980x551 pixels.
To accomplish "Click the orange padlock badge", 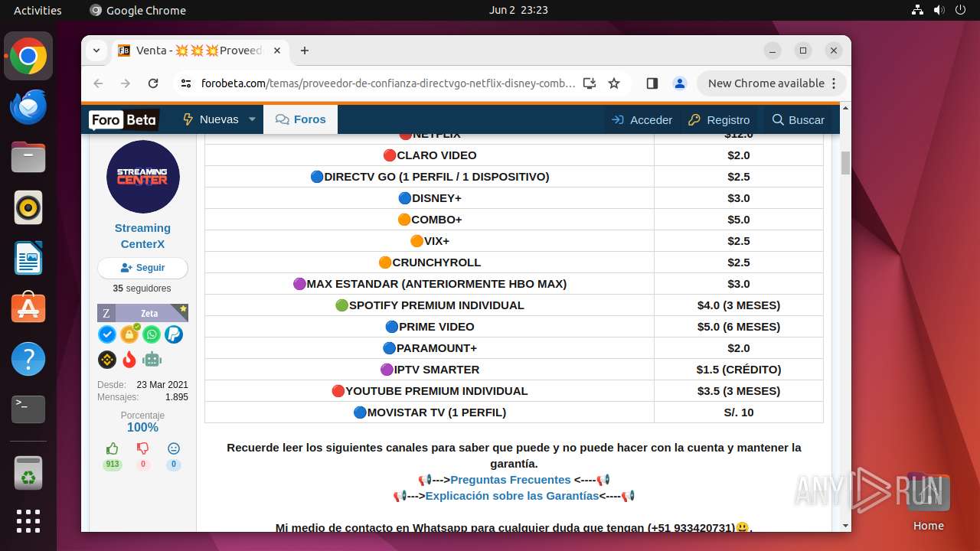I will (x=129, y=334).
